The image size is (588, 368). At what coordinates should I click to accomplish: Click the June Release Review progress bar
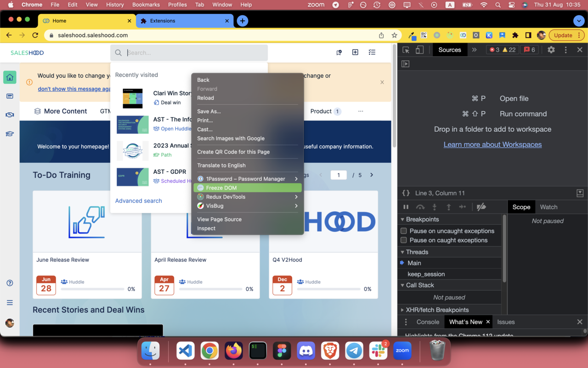(92, 289)
